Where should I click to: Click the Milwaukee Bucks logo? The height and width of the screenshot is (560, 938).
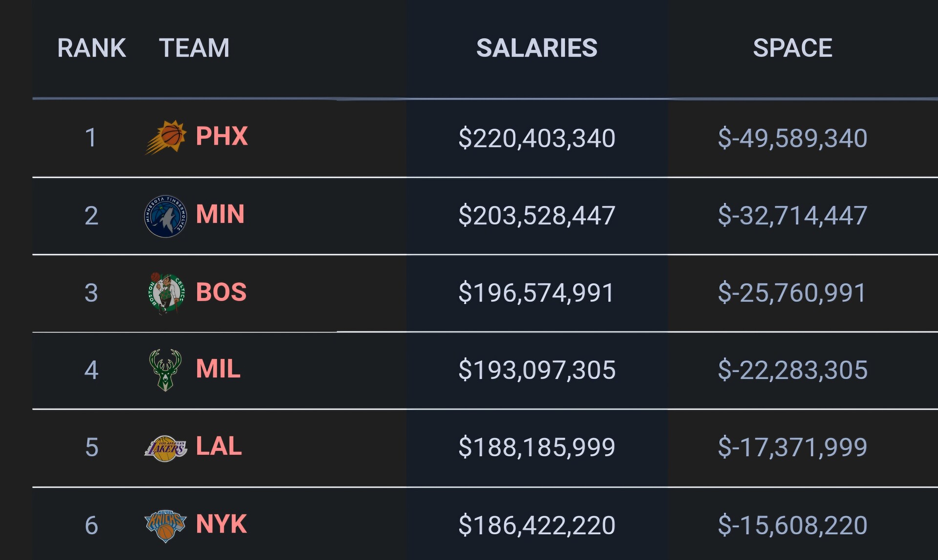(165, 370)
